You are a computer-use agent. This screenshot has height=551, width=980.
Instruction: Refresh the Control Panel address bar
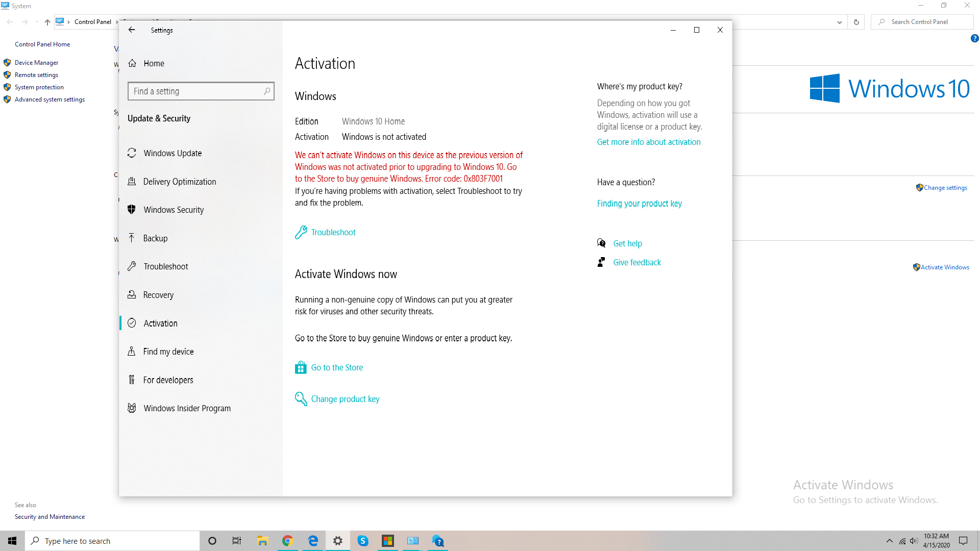pos(856,22)
